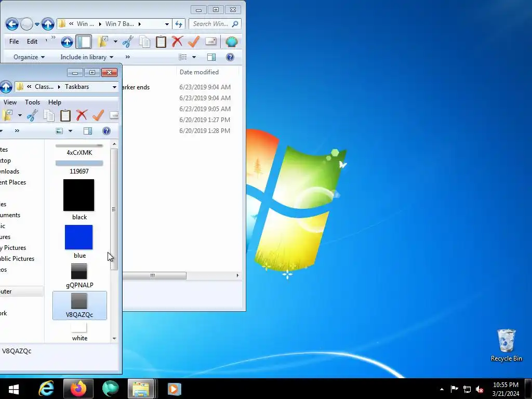The width and height of the screenshot is (532, 399).
Task: Click the red Delete X in the Win 7 toolbar
Action: 177,42
